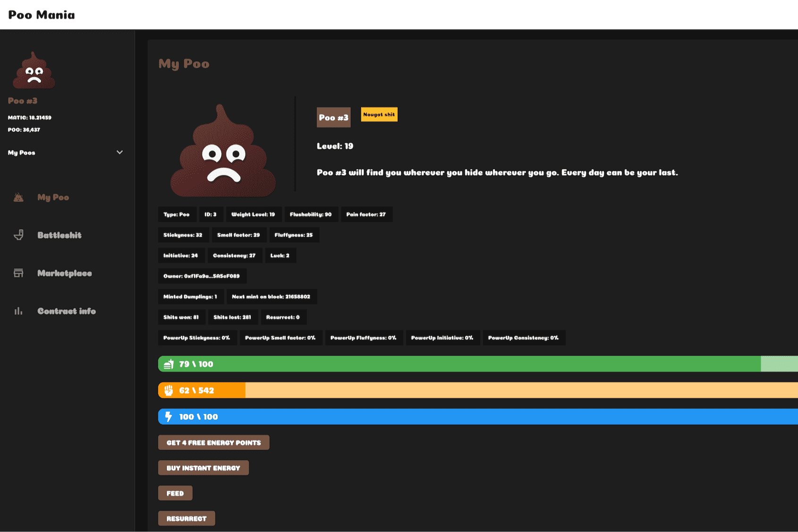The width and height of the screenshot is (798, 532).
Task: Go to the Marketplace page
Action: (64, 273)
